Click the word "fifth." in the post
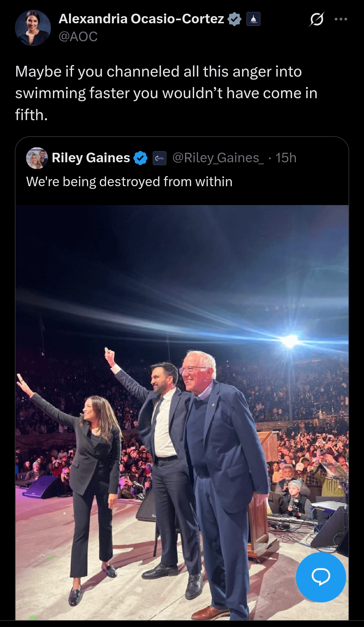 pos(31,115)
